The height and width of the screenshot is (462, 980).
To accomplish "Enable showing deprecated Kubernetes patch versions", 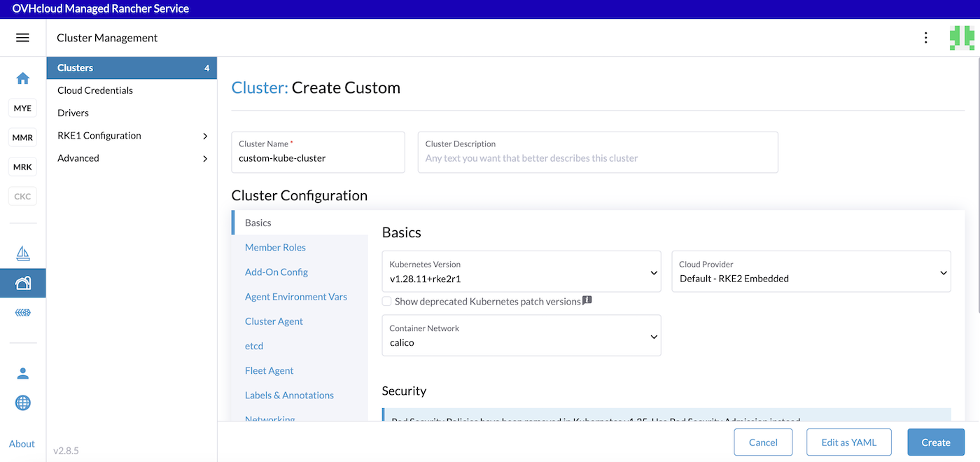I will pos(386,301).
